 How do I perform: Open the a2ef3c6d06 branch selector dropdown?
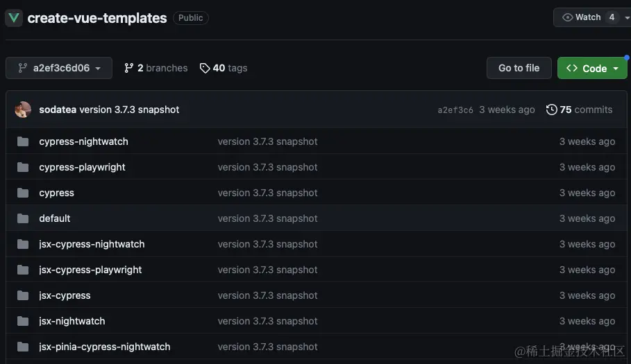click(59, 68)
